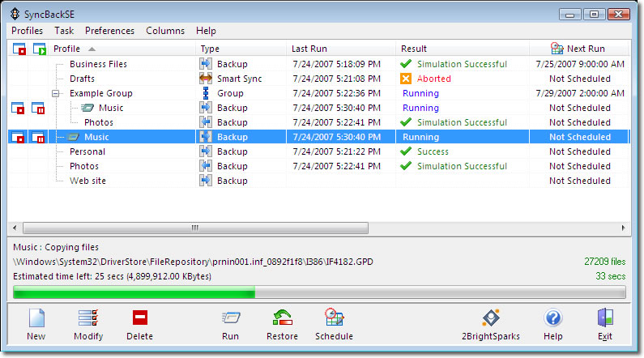Click the Next Run column header
The height and width of the screenshot is (358, 644).
pos(584,49)
